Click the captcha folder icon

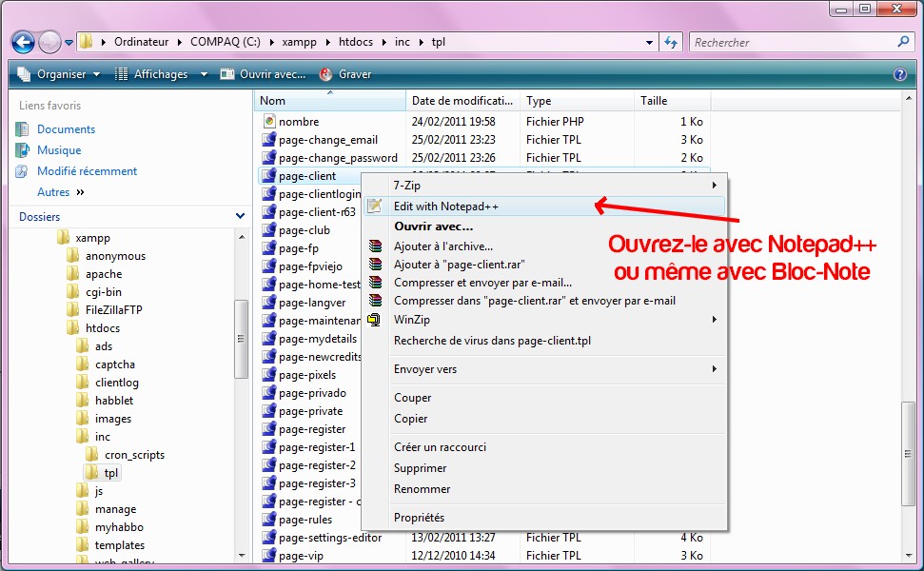coord(83,364)
